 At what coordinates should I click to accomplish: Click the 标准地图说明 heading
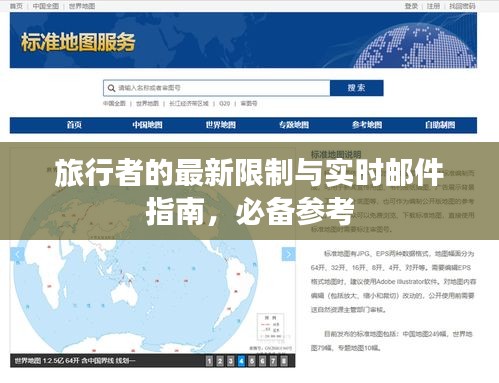pos(336,154)
